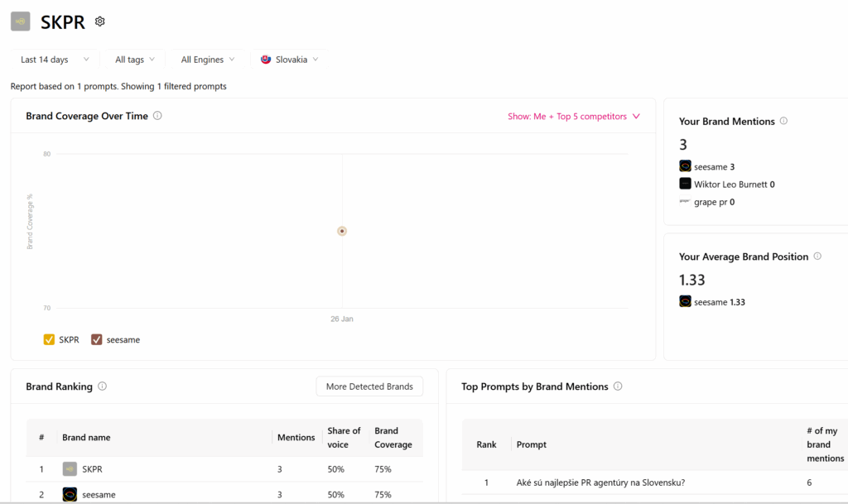Click SKPR logo in Brand Ranking row

pos(70,469)
